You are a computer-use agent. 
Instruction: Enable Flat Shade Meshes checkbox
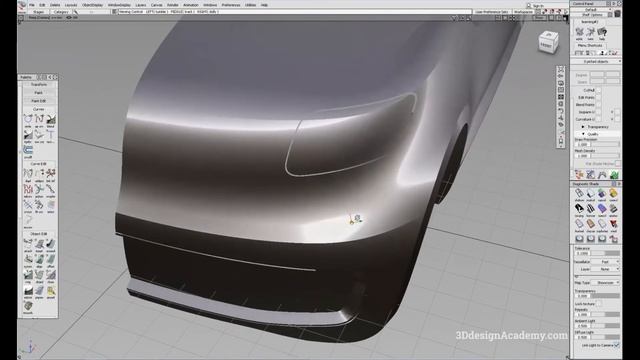click(x=618, y=164)
